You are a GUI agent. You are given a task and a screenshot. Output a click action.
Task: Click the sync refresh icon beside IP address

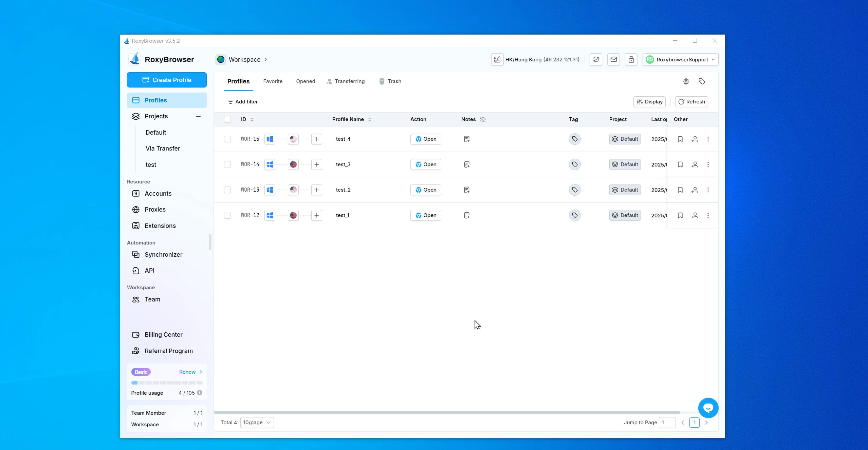click(x=596, y=60)
